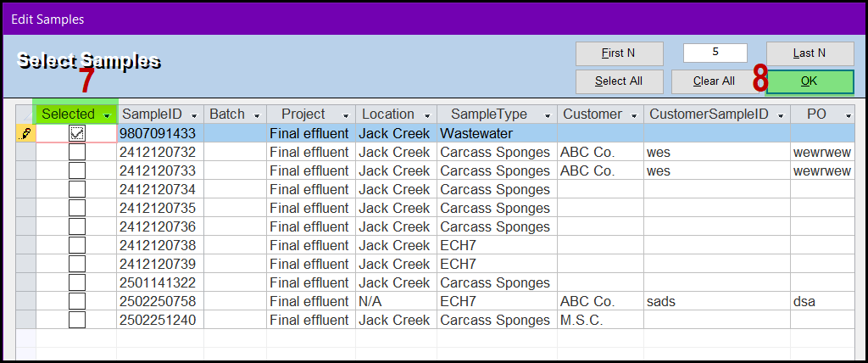868x363 pixels.
Task: Click the First N button
Action: 620,53
